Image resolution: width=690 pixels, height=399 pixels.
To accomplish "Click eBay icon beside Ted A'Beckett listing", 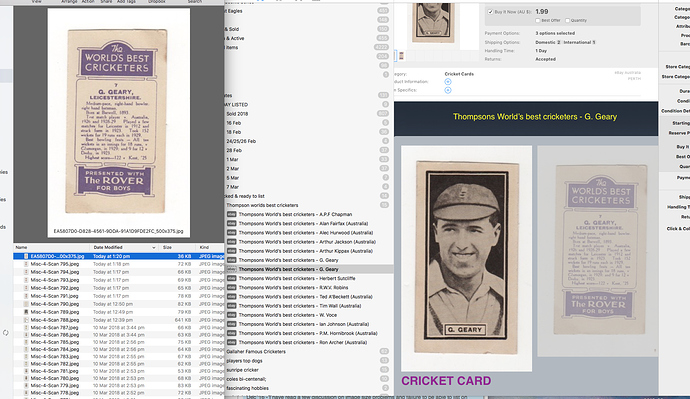I will click(x=231, y=297).
